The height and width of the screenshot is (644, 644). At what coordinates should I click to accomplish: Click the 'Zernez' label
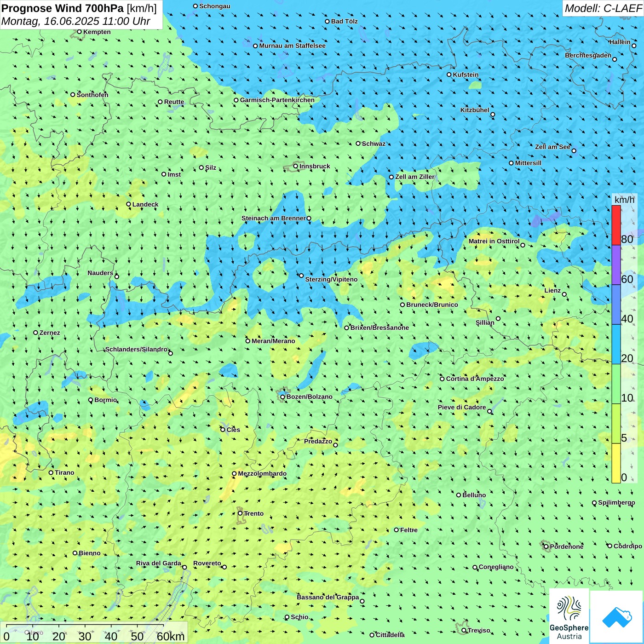[50, 333]
